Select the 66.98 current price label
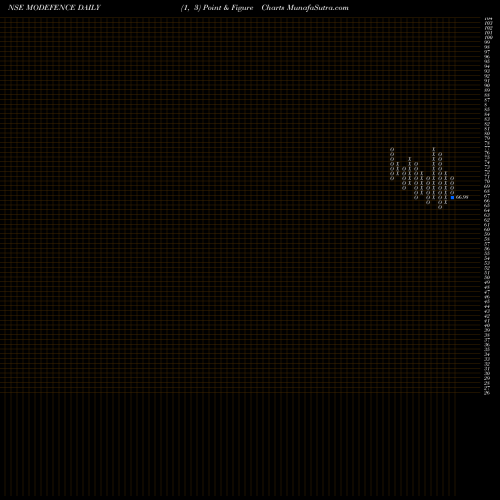The height and width of the screenshot is (500, 500). pos(462,197)
